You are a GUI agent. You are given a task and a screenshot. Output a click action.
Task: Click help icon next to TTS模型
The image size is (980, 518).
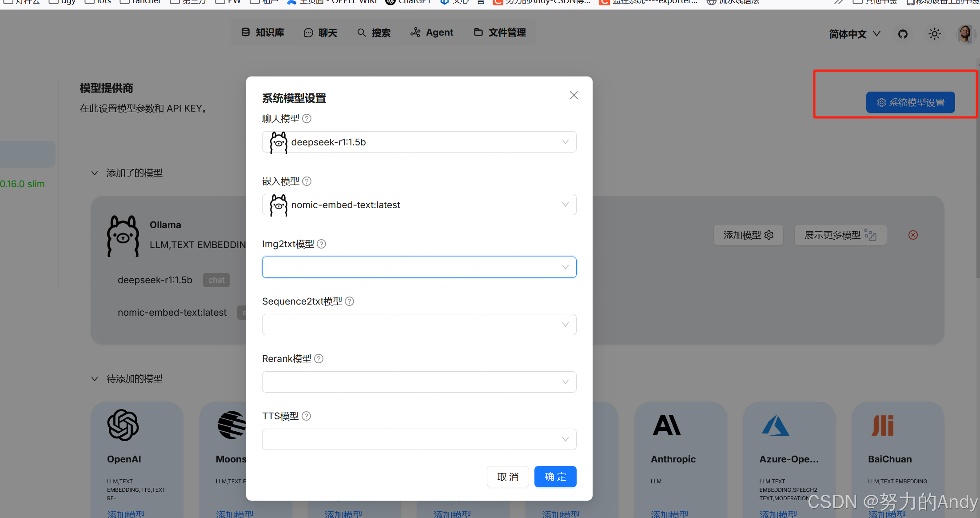pos(306,416)
